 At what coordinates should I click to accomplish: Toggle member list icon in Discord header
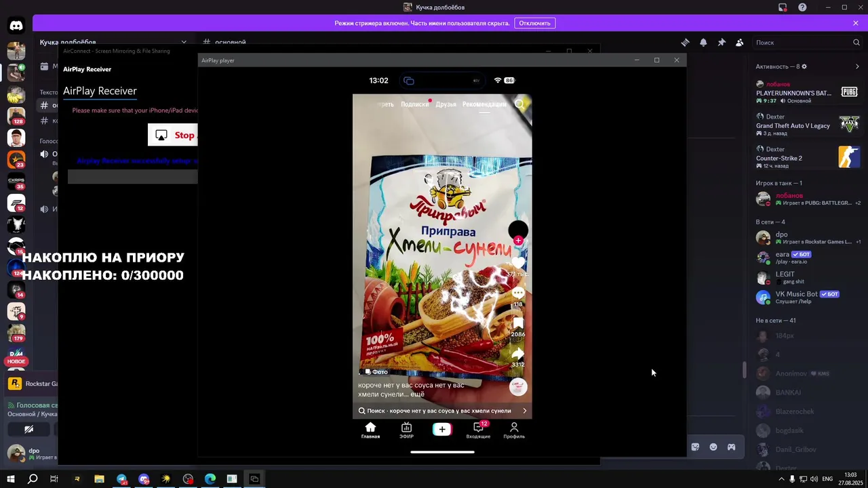click(x=739, y=42)
